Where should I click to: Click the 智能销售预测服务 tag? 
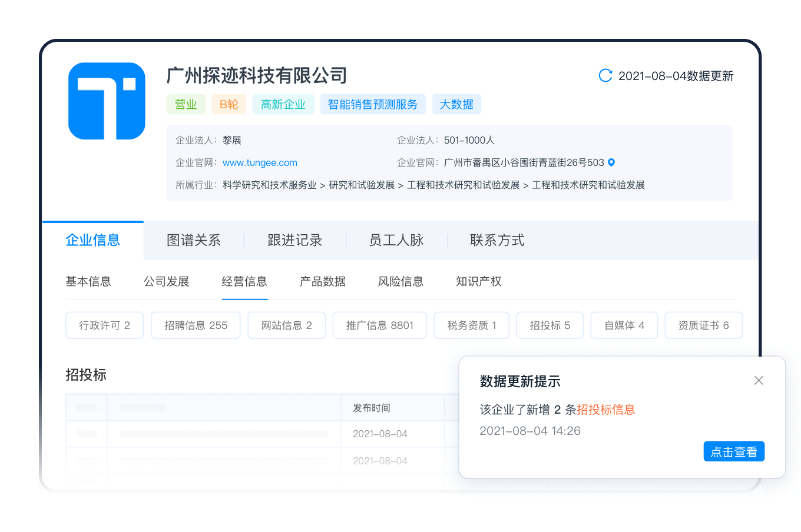pyautogui.click(x=373, y=104)
